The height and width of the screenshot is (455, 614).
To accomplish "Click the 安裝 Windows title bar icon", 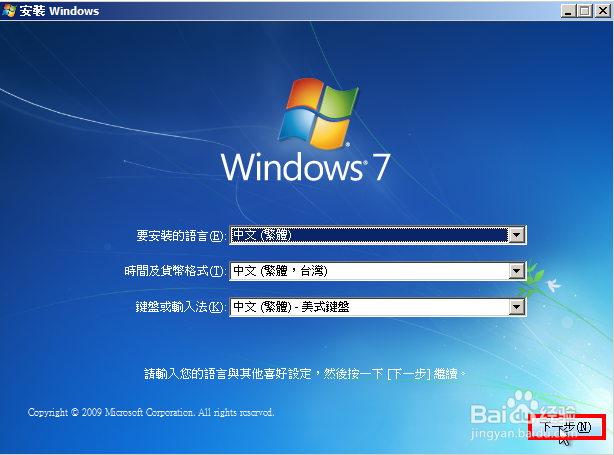I will point(9,11).
